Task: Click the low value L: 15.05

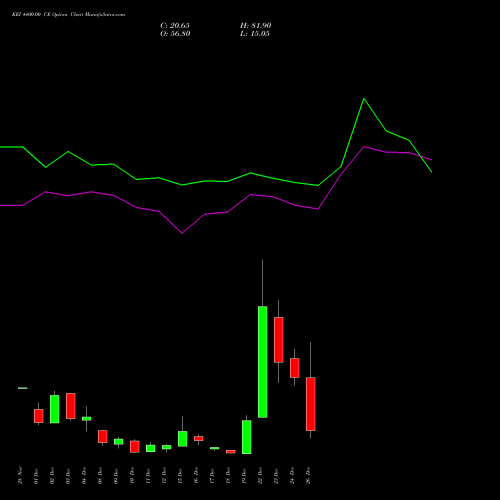Action: tap(255, 34)
